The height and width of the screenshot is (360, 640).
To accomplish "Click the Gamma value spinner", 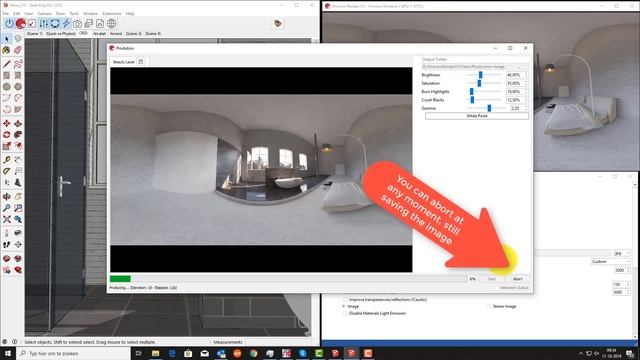I will tap(519, 108).
